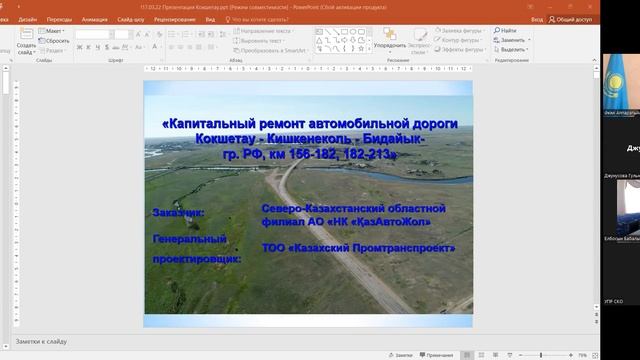Screen dimensions: 640x360
Task: Justify text in paragraph group
Action: click(x=198, y=47)
